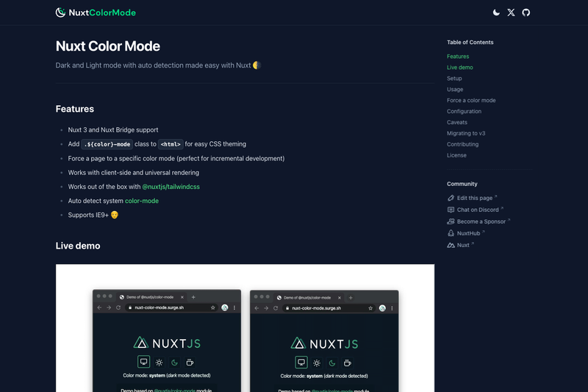Toggle dark mode via the moon icon
This screenshot has width=588, height=392.
496,13
